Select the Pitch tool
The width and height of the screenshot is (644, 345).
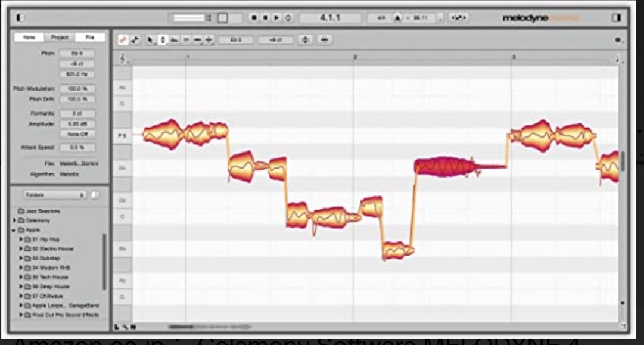coord(162,40)
